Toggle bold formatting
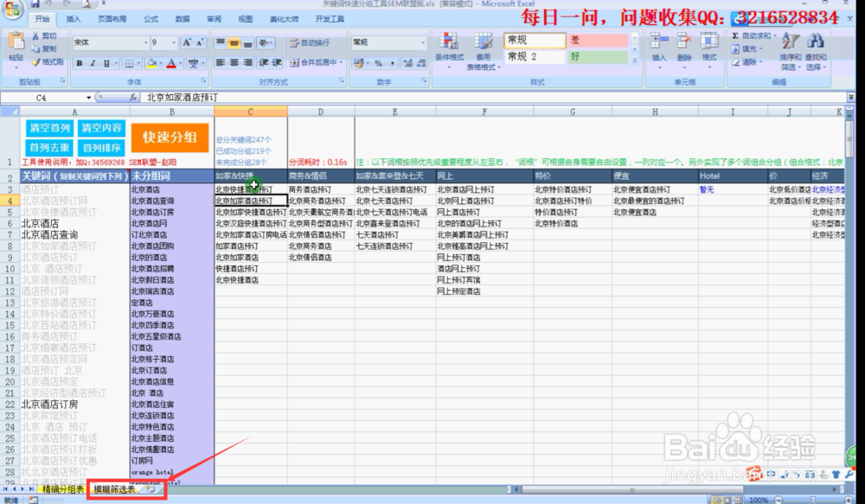Viewport: 865px width, 504px height. click(80, 63)
